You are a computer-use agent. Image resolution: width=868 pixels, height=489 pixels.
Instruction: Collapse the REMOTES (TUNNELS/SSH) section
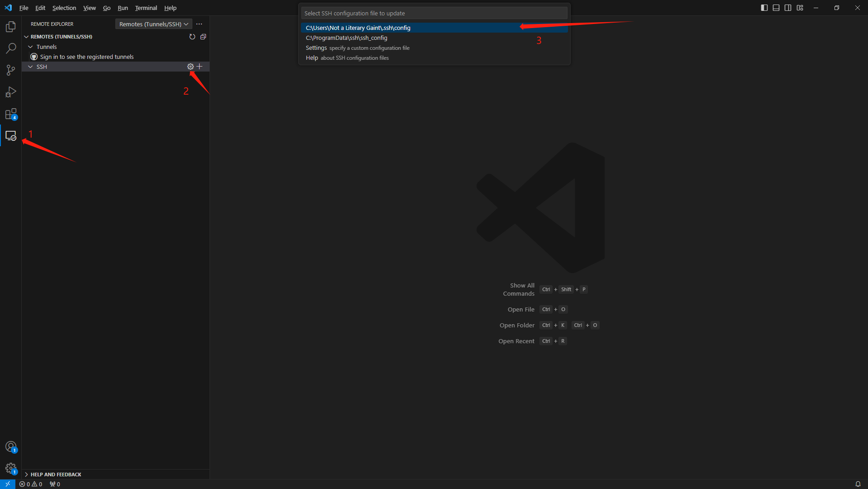click(x=26, y=37)
